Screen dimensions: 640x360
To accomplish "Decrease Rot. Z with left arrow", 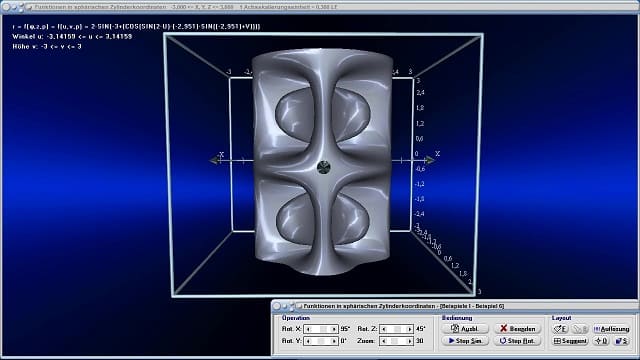I will click(384, 329).
